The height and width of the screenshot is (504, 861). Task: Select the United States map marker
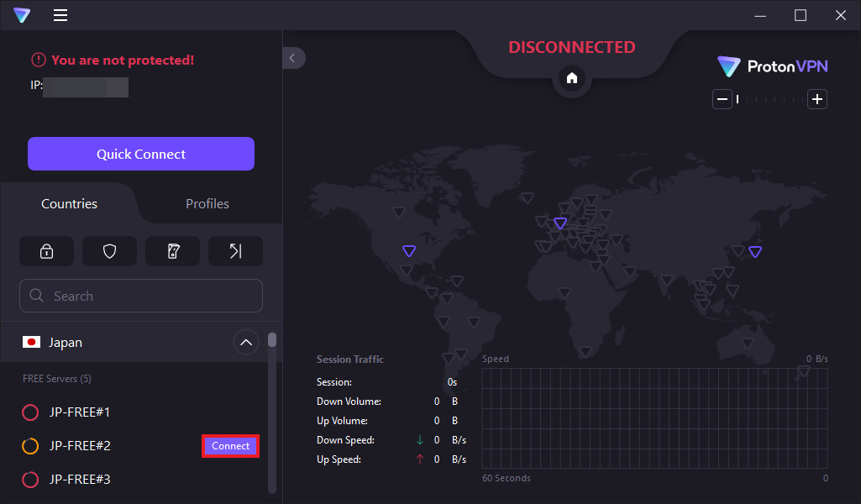409,251
